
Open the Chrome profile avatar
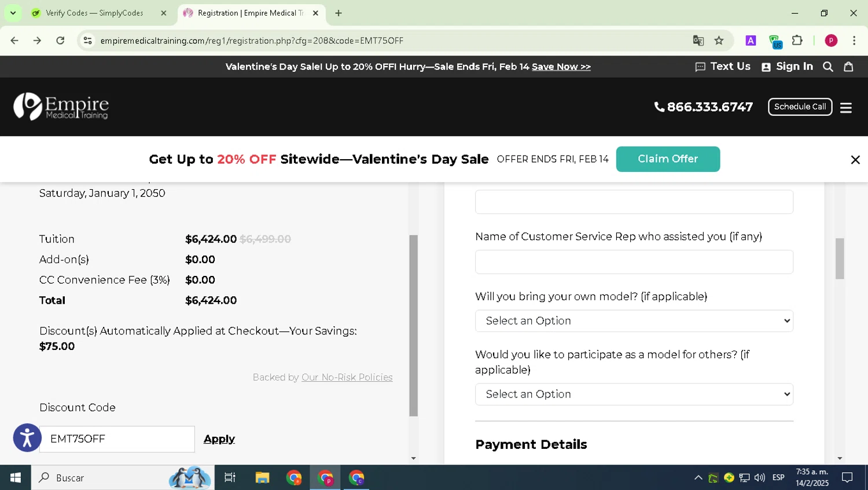click(x=831, y=40)
